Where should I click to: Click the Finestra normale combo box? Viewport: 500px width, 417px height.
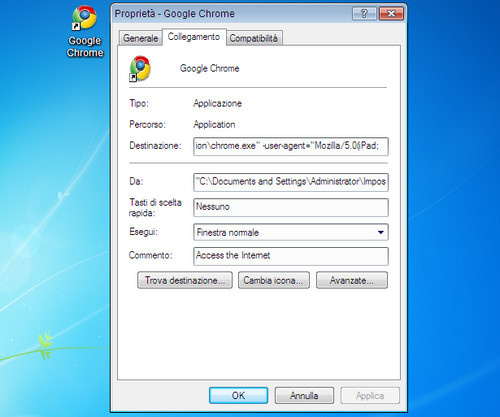291,232
